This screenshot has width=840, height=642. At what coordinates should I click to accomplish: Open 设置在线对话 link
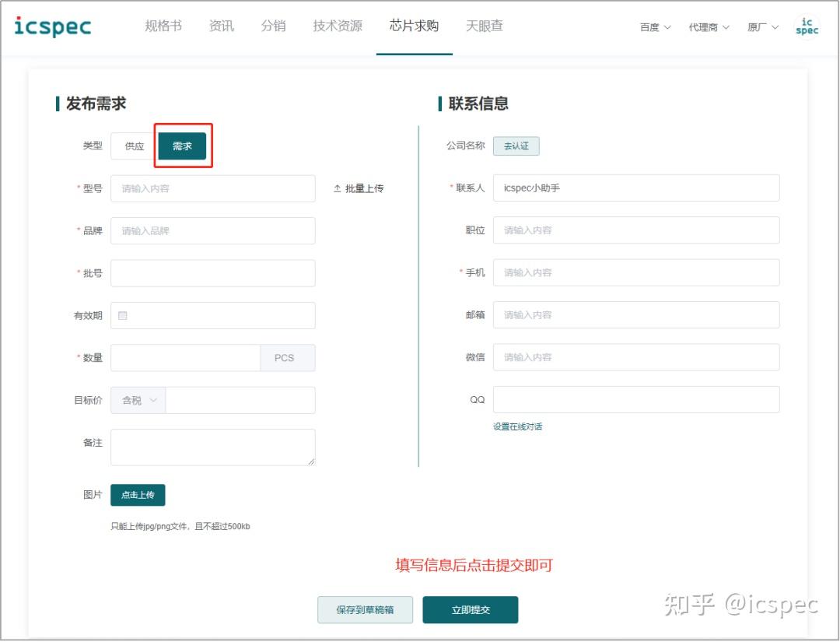(518, 427)
